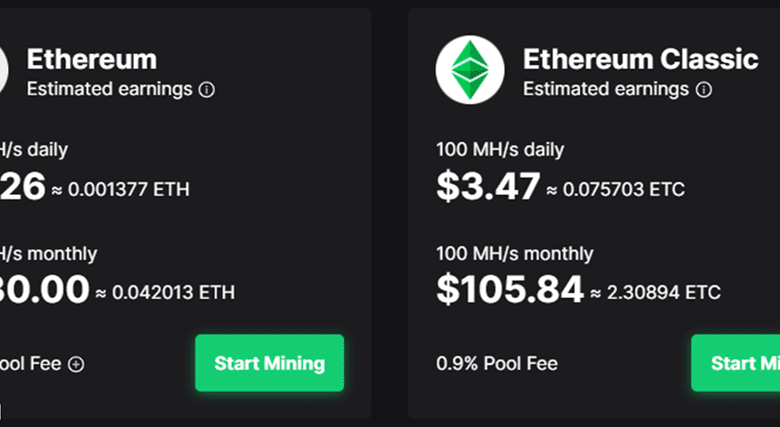This screenshot has width=780, height=427.
Task: Click the 0.9% Pool Fee text
Action: pyautogui.click(x=497, y=364)
